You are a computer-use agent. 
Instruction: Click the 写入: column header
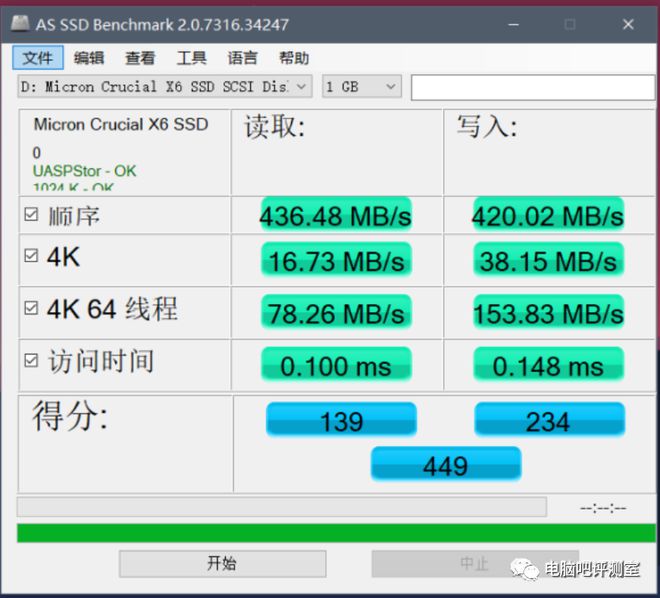click(x=487, y=126)
